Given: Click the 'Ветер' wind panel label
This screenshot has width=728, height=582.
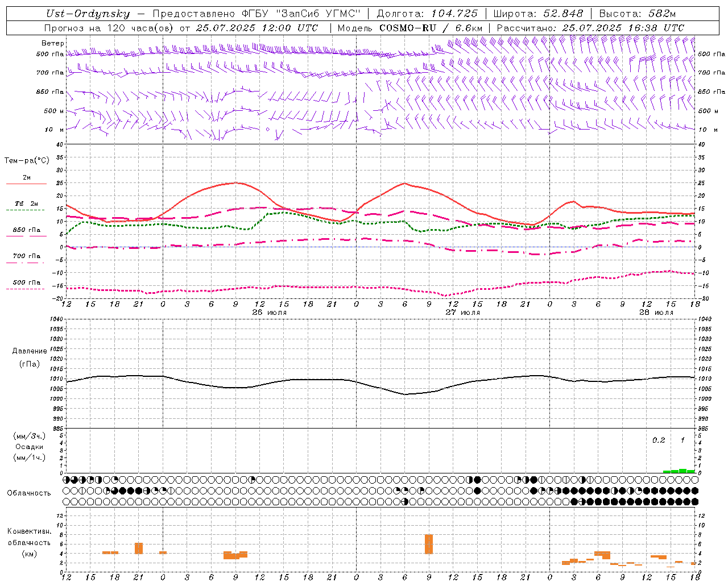Looking at the screenshot, I should (53, 43).
